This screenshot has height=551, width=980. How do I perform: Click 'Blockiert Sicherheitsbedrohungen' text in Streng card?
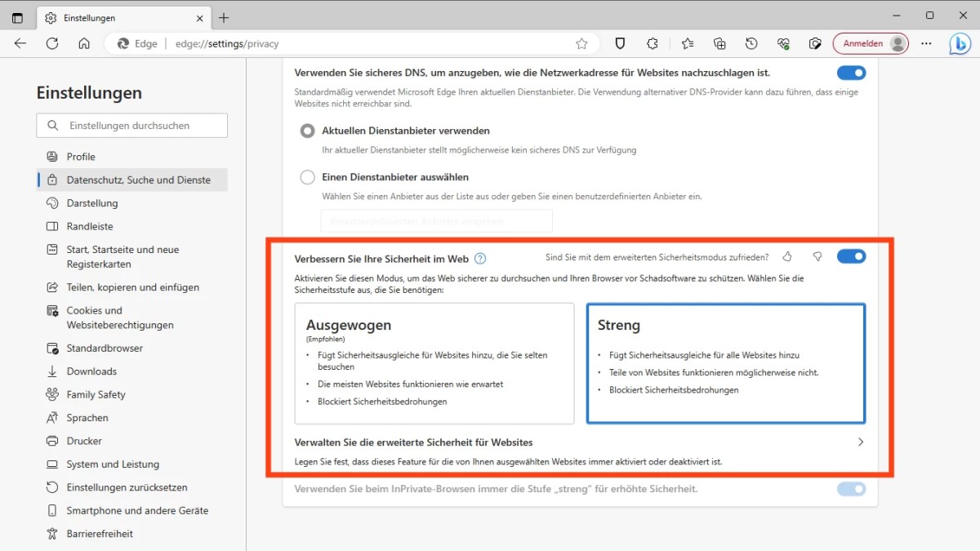(674, 390)
